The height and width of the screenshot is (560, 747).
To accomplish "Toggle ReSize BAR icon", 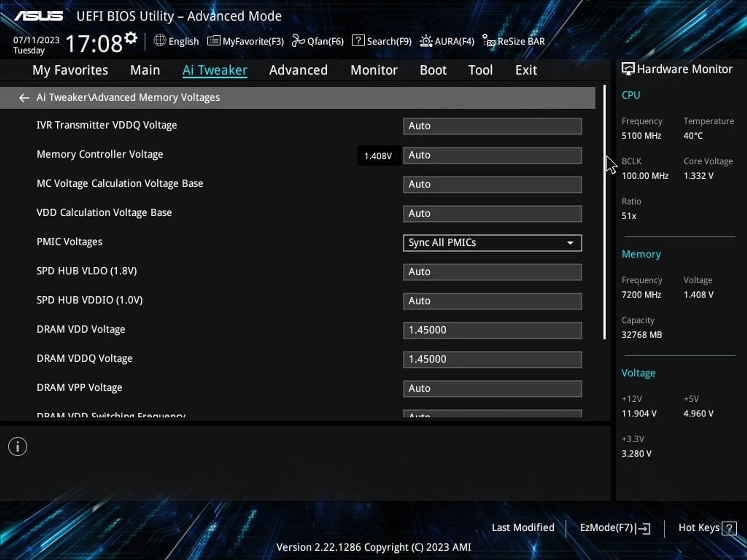I will (x=489, y=40).
